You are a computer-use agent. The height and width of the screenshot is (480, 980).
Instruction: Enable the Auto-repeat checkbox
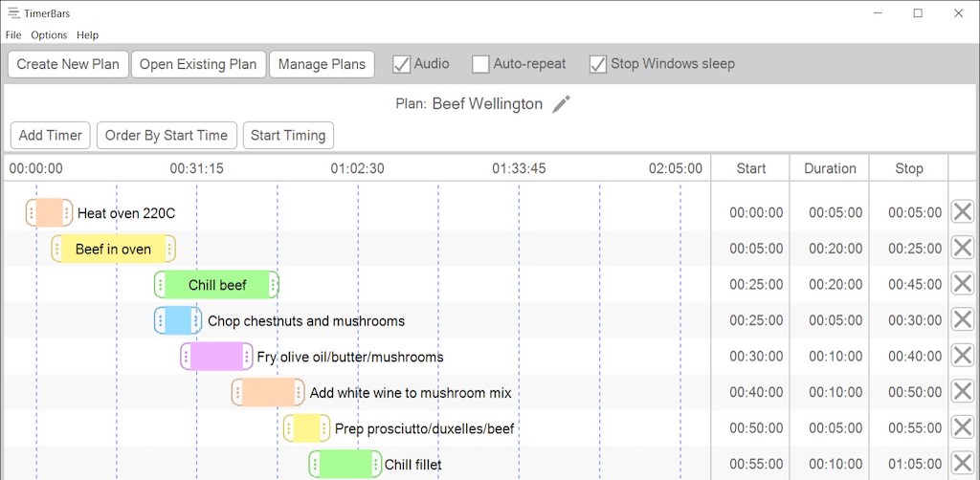click(480, 64)
